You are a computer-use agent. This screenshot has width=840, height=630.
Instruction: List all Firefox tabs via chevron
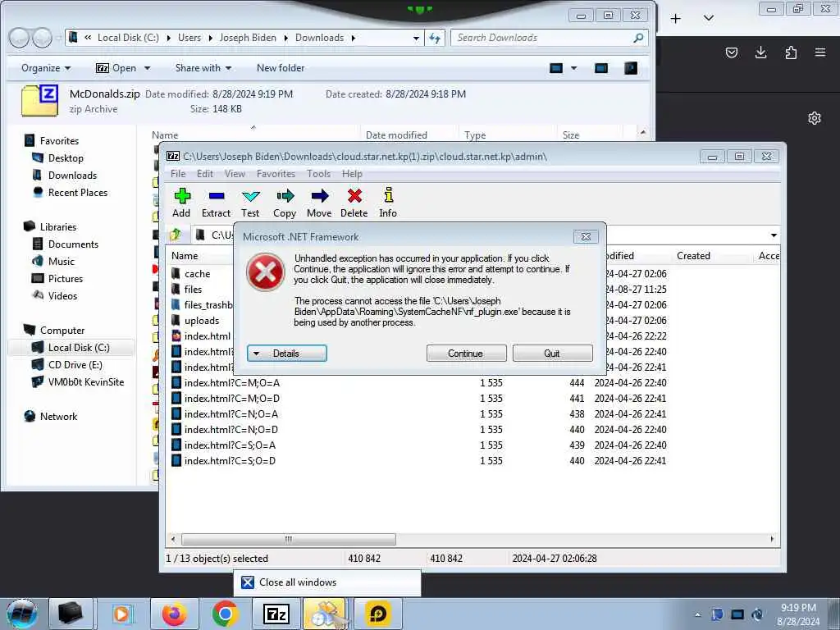[708, 18]
